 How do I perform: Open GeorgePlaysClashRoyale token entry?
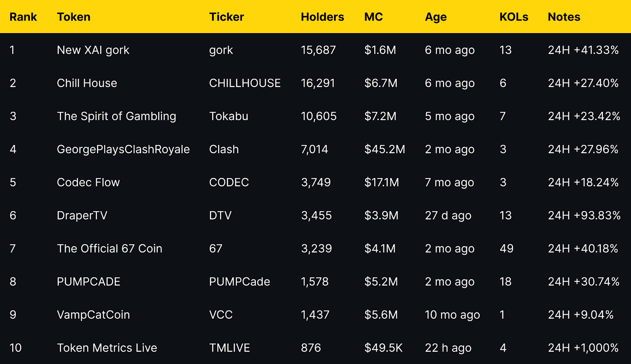[123, 150]
